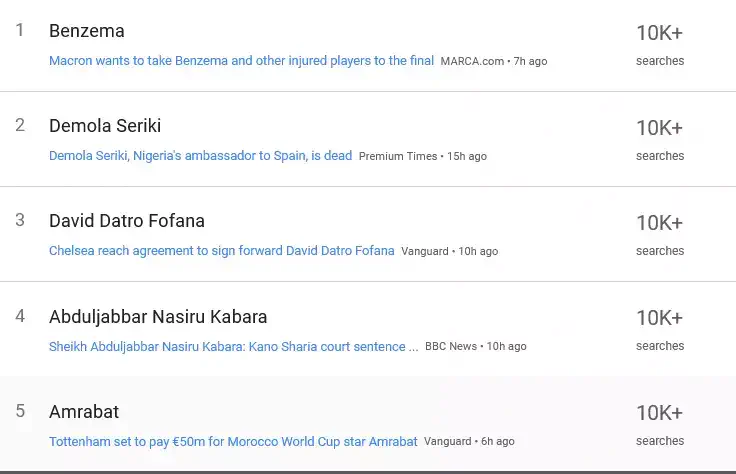Open Chelsea reach agreement Fofana article

tap(222, 251)
